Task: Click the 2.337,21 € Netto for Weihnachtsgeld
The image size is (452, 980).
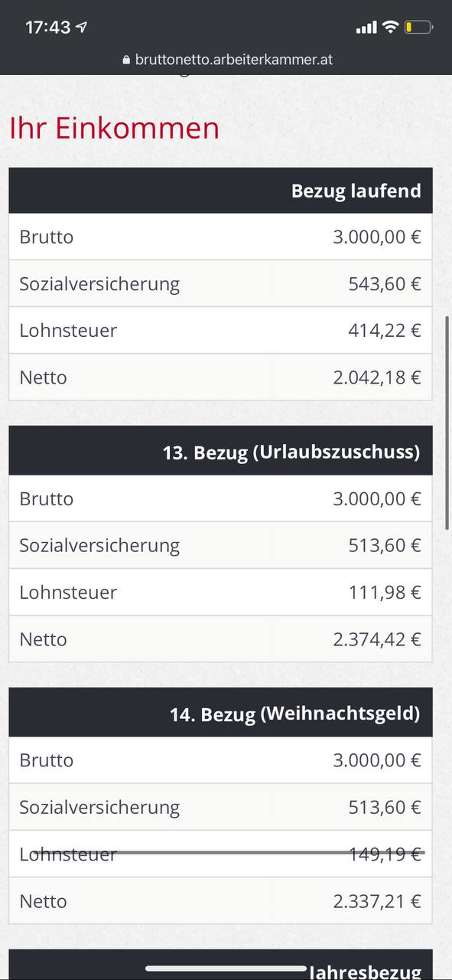Action: tap(377, 901)
